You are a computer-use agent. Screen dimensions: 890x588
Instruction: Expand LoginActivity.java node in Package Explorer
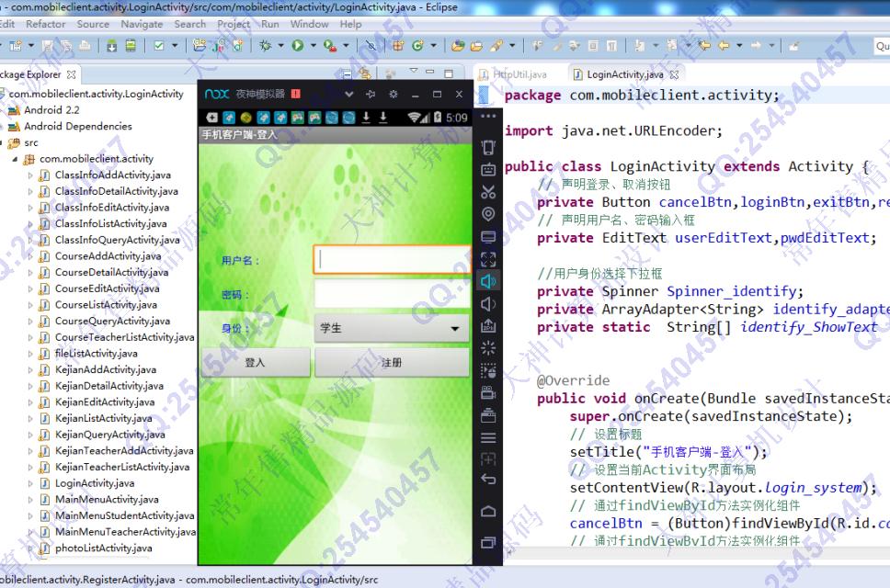(x=30, y=483)
